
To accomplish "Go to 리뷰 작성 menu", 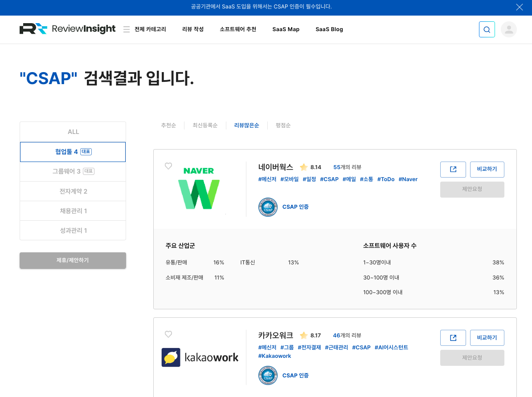I will point(192,29).
